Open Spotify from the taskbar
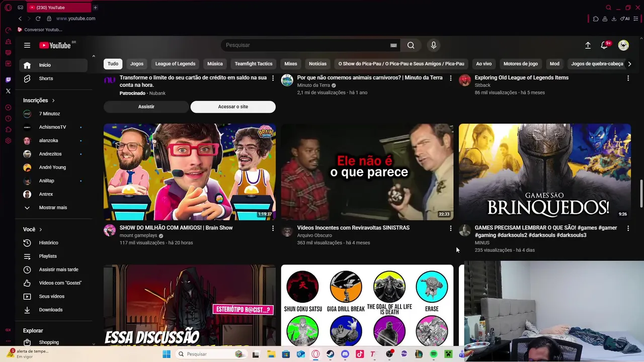Screen dimensions: 644x362 (x=434, y=354)
